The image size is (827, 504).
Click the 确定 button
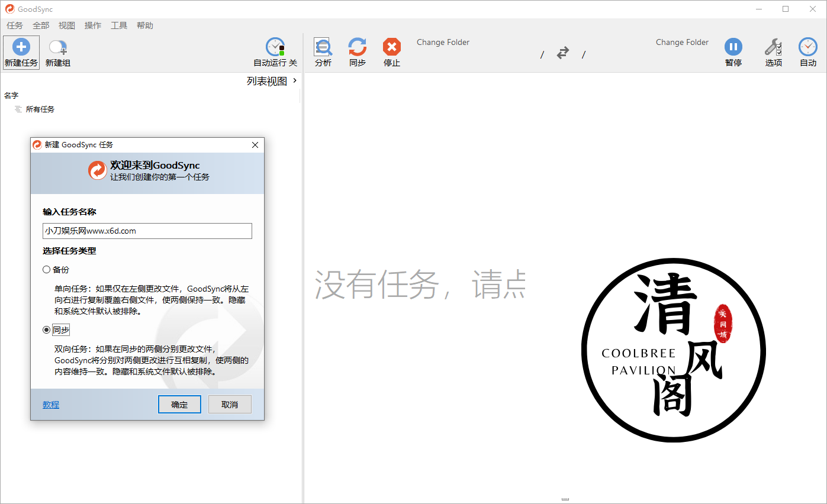click(x=179, y=405)
